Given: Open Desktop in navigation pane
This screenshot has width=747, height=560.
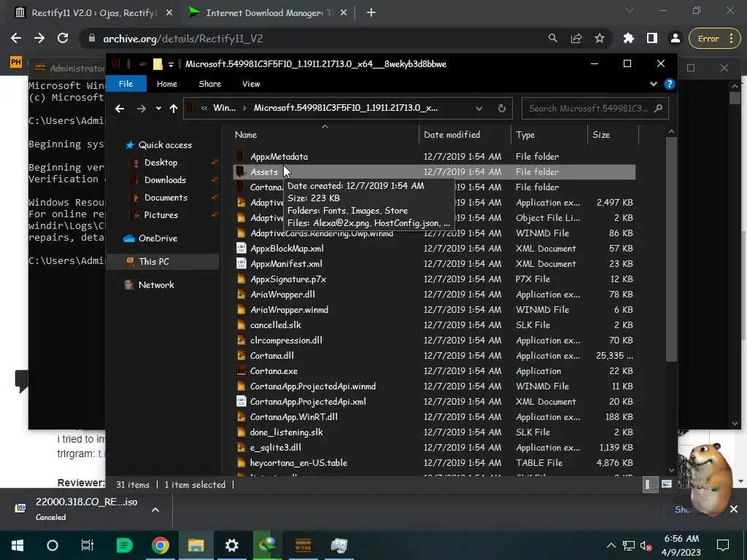Looking at the screenshot, I should pyautogui.click(x=160, y=163).
